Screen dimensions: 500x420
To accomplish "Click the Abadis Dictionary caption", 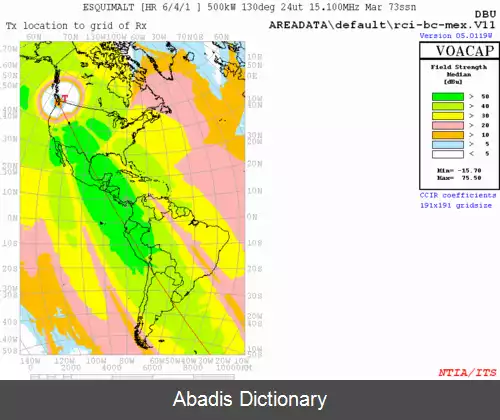I will (250, 399).
